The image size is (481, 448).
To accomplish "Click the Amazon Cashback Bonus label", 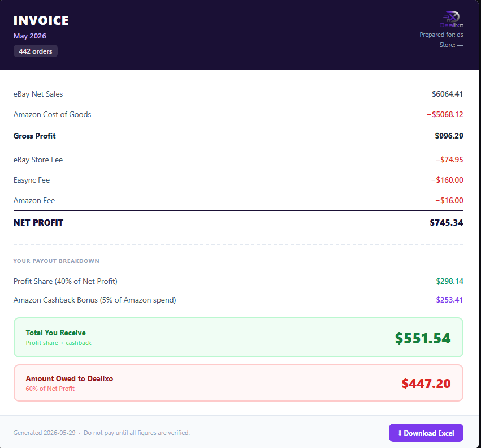I will pos(95,300).
